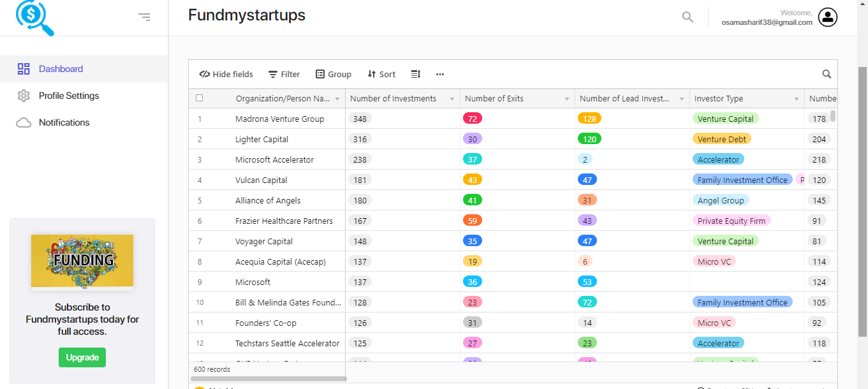This screenshot has width=868, height=389.
Task: Toggle the select-all checkbox in table header
Action: [x=200, y=98]
